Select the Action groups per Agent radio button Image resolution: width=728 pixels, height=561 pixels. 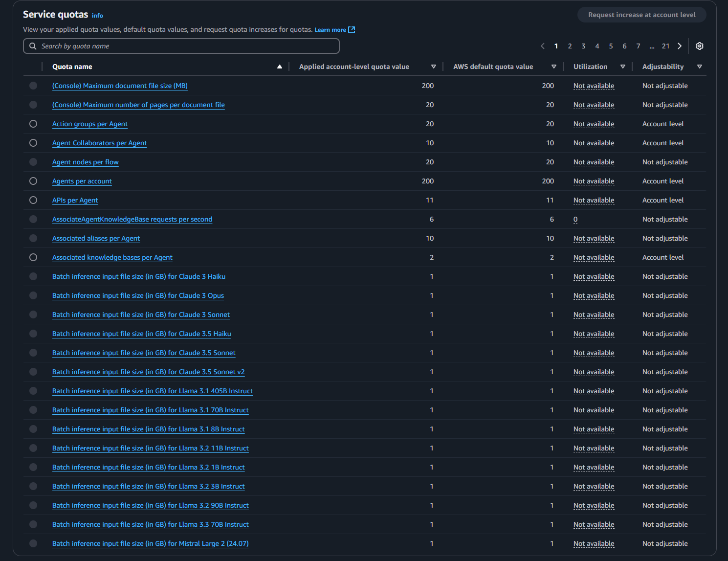pyautogui.click(x=33, y=124)
